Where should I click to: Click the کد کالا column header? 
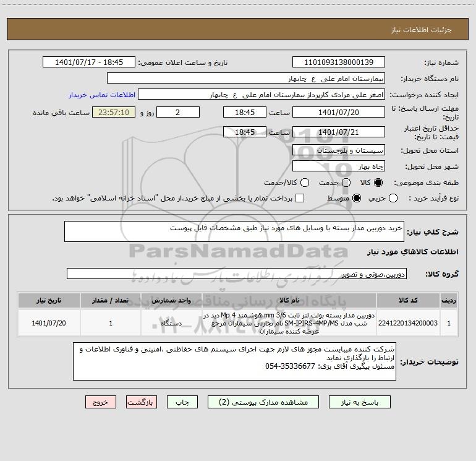click(x=408, y=300)
